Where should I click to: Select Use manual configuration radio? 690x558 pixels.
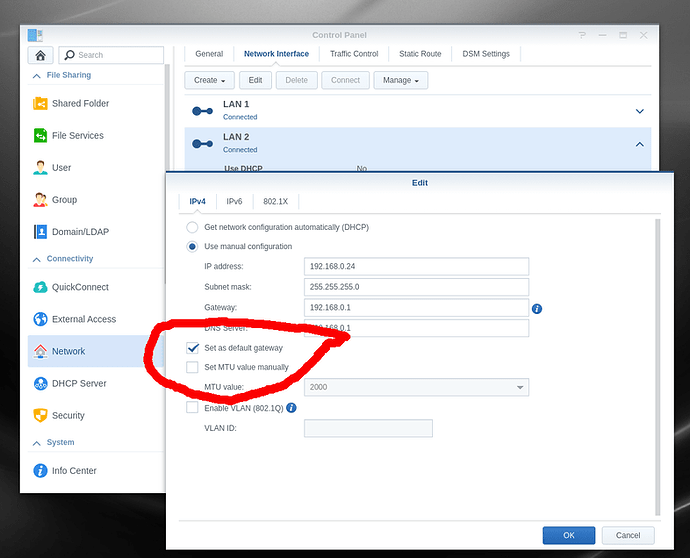point(192,246)
